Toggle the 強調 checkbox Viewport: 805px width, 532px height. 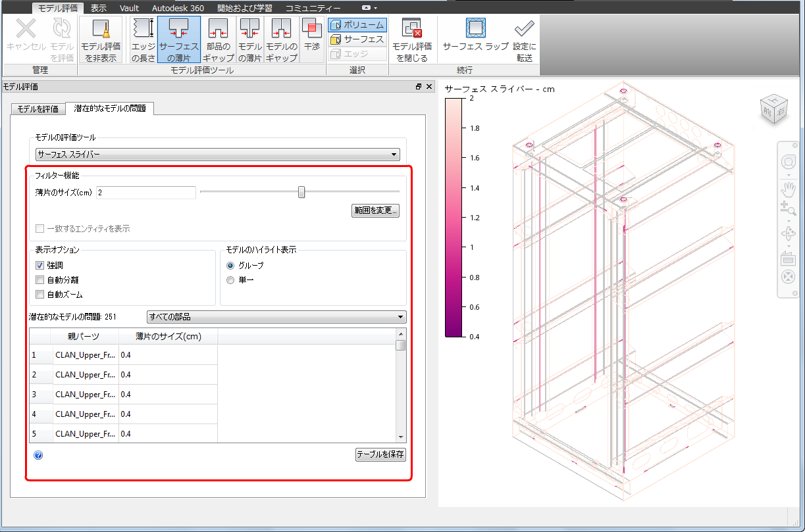[x=40, y=265]
